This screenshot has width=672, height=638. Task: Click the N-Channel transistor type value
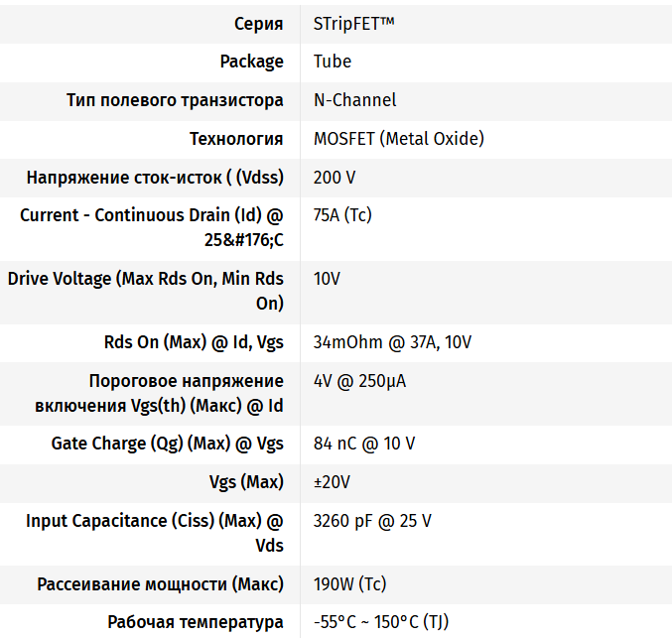pos(354,100)
